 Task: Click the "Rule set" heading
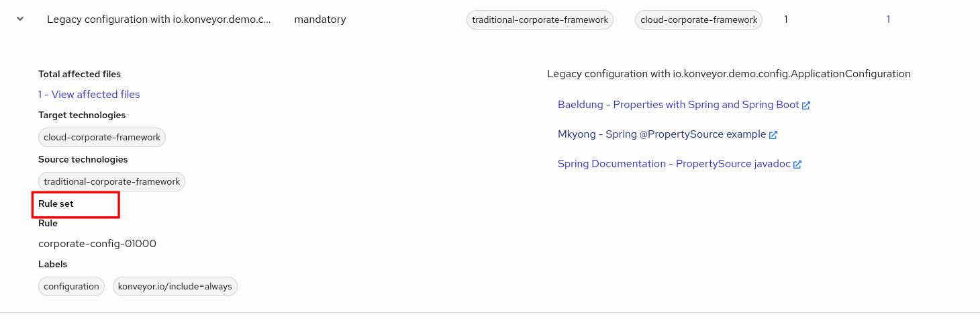pos(56,203)
